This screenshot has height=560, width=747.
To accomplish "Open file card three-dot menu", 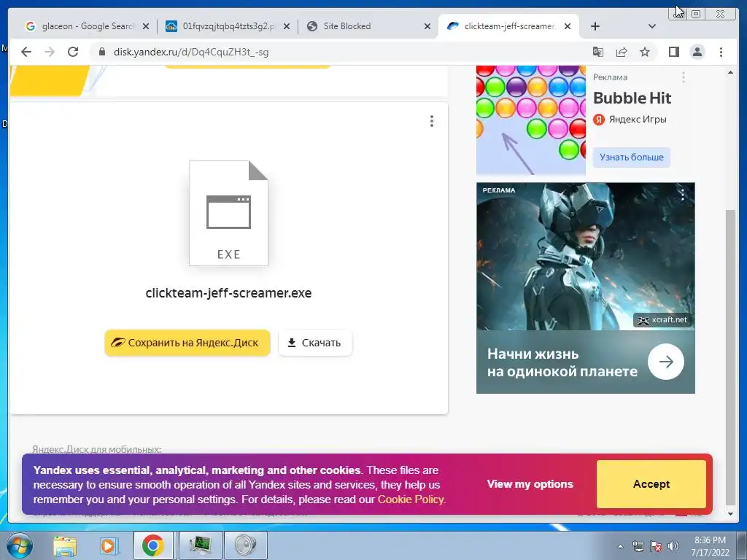I will 432,121.
